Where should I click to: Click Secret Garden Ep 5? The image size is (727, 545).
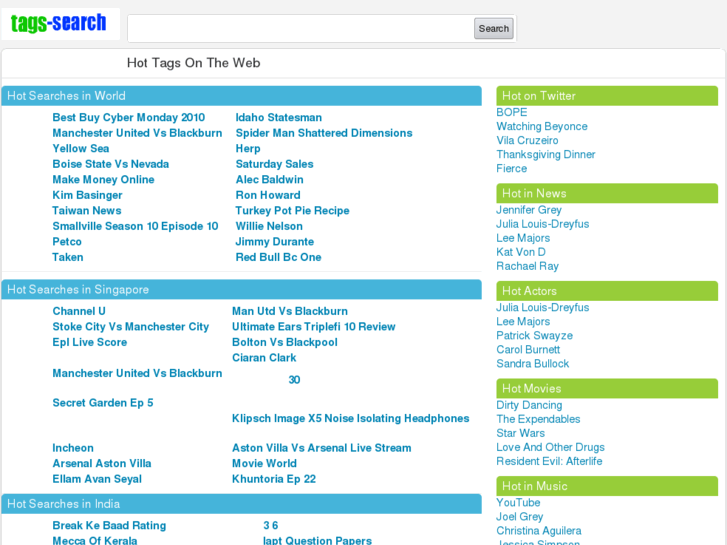(x=103, y=403)
